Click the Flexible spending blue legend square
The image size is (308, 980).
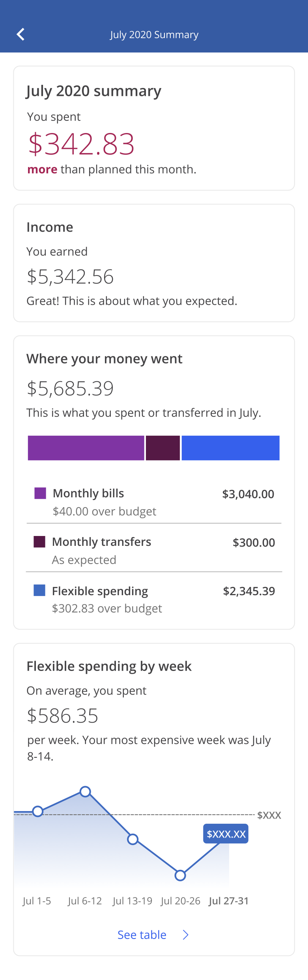click(x=39, y=590)
